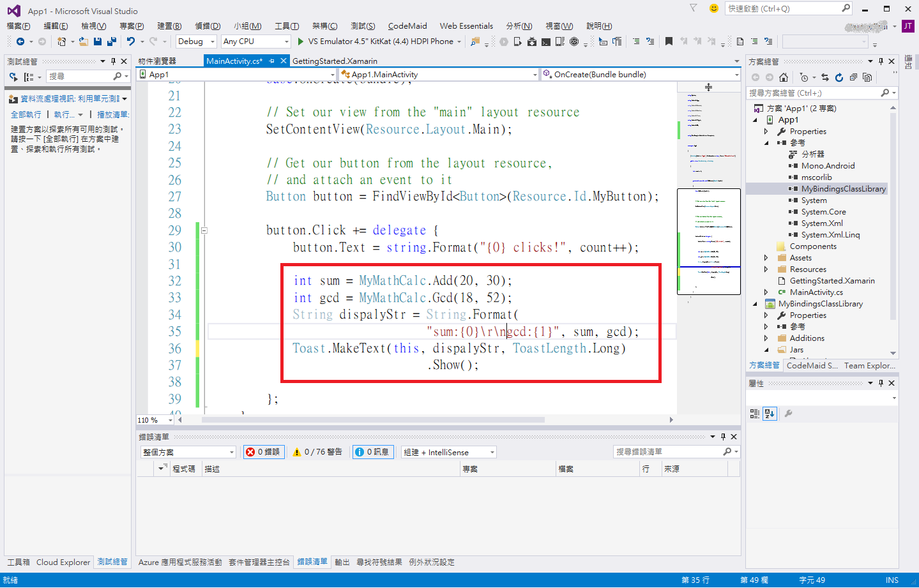This screenshot has height=588, width=919.
Task: Click the notifications flag icon in title bar
Action: pos(694,8)
